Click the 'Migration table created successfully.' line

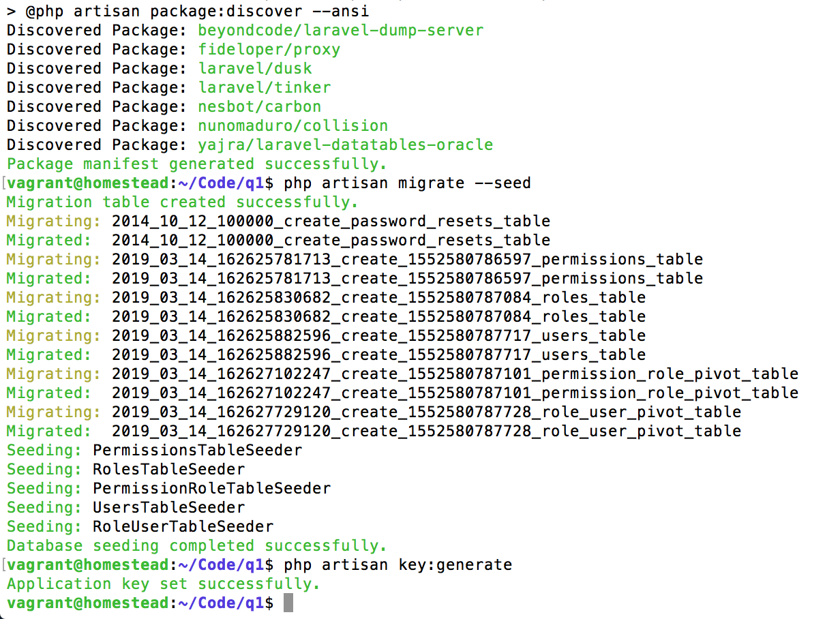tap(182, 202)
